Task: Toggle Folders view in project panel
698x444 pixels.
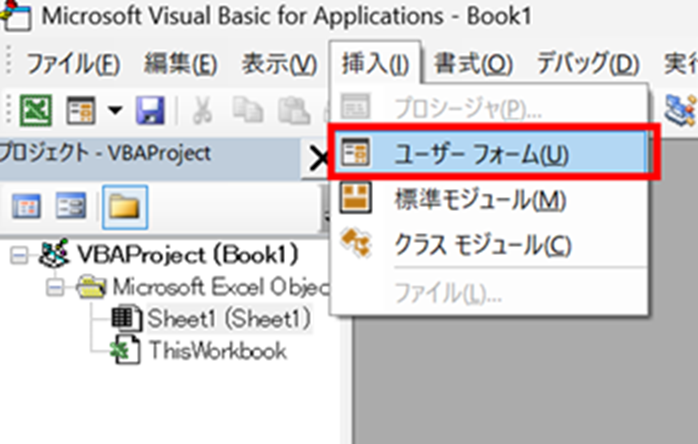Action: 125,207
